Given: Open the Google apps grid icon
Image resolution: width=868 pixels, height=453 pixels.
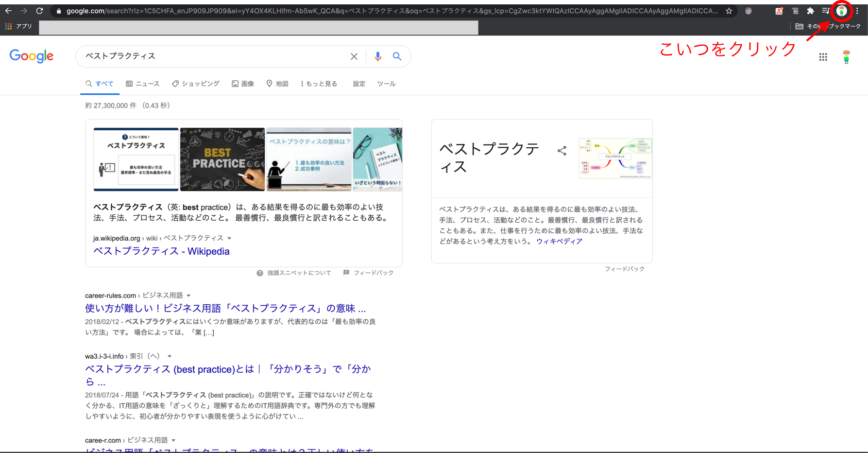Looking at the screenshot, I should pyautogui.click(x=823, y=57).
